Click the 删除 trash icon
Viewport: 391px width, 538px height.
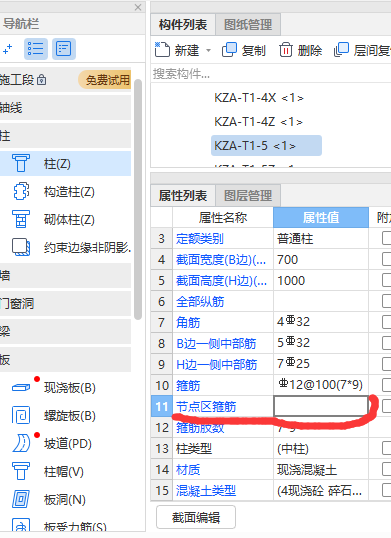(x=285, y=50)
